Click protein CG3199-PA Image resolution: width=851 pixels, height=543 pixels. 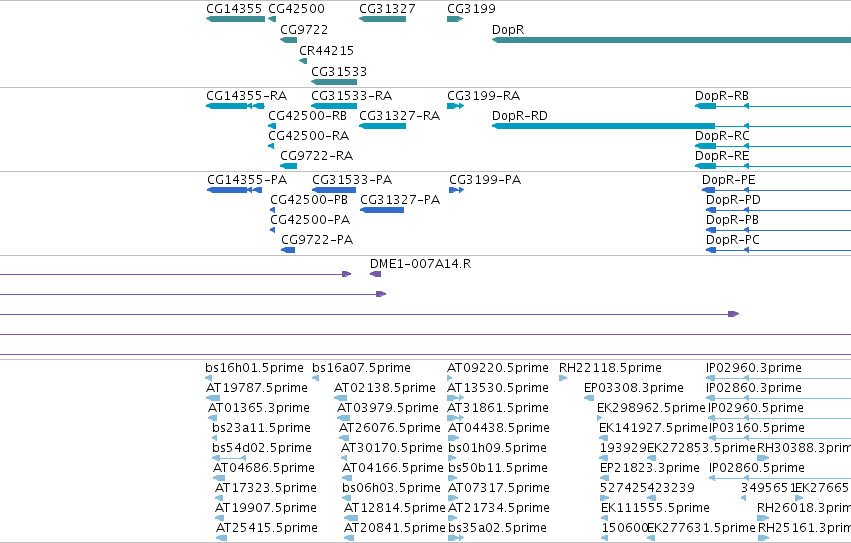[x=456, y=190]
